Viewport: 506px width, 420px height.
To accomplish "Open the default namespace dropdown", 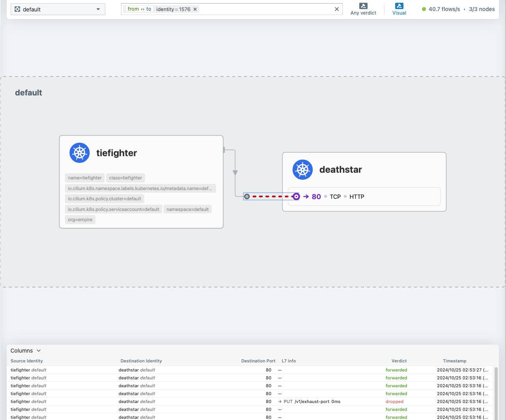I will 58,9.
